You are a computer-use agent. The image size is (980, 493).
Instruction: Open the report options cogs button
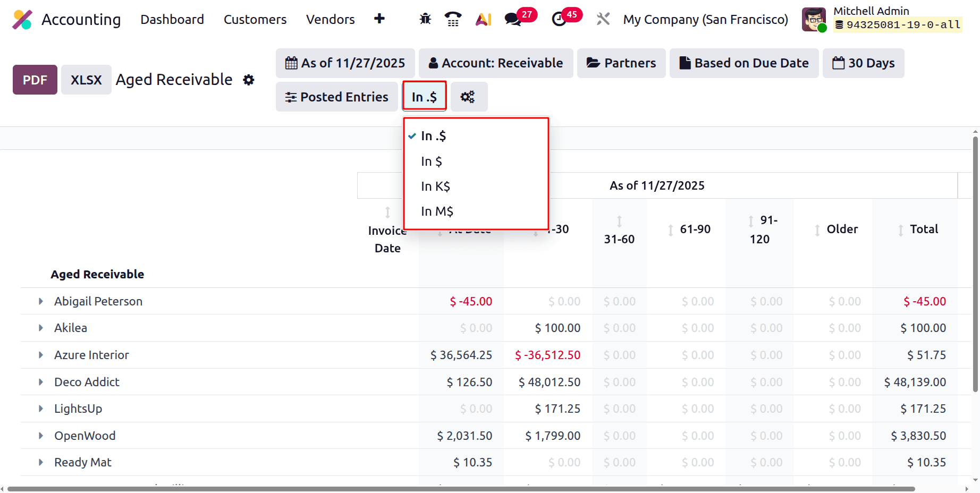pyautogui.click(x=469, y=97)
